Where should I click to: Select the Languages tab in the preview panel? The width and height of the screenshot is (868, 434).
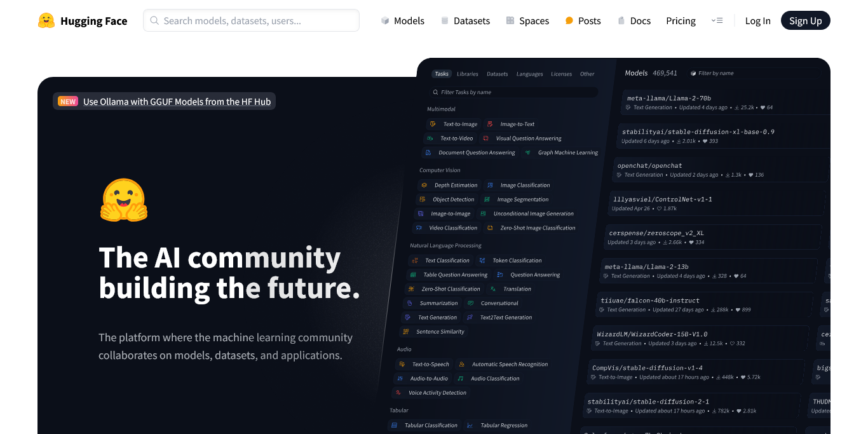529,74
